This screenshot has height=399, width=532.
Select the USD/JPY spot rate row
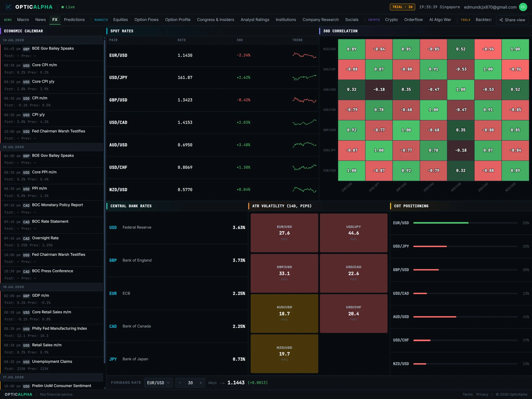click(213, 77)
